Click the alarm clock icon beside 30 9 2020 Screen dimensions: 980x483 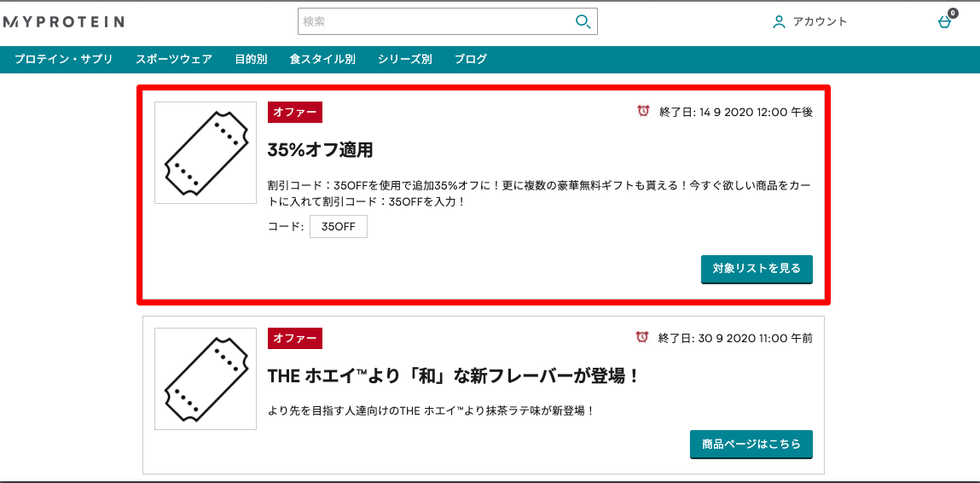point(642,337)
